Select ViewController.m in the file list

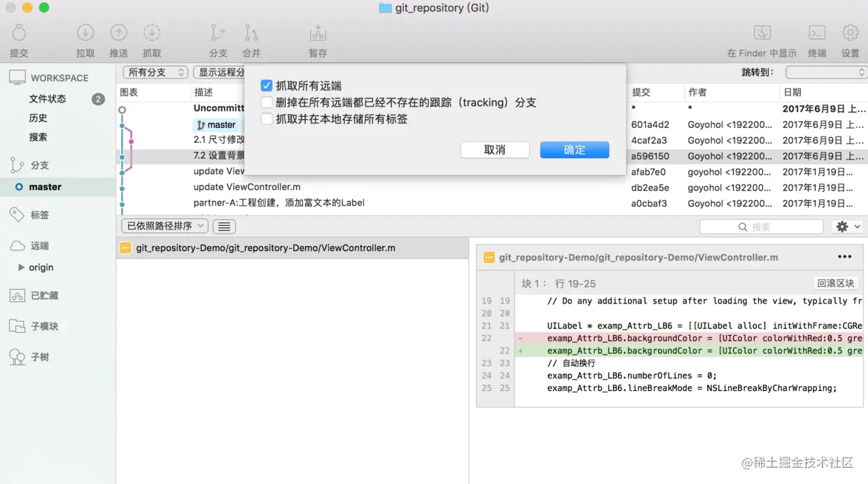(292, 248)
